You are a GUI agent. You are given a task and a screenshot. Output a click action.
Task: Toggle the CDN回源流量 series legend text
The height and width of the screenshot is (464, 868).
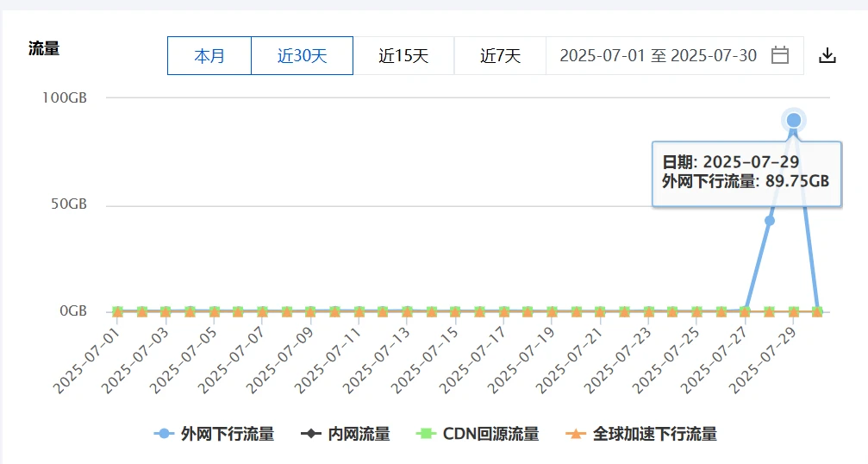tap(490, 434)
